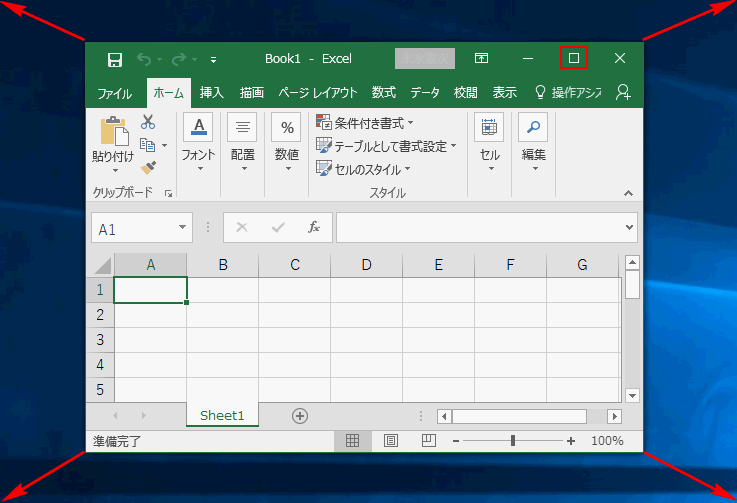The height and width of the screenshot is (503, 737).
Task: Click the 100% zoom level text
Action: (607, 441)
